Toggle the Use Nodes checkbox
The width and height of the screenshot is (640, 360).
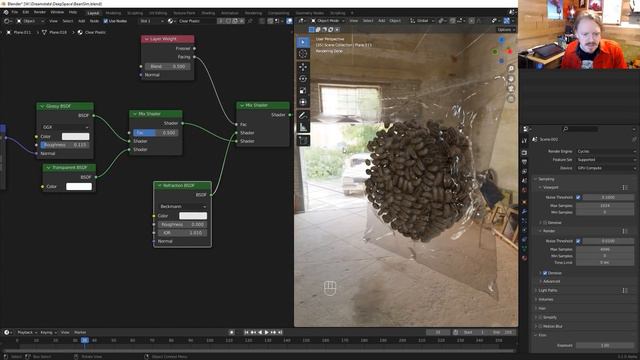coord(106,21)
